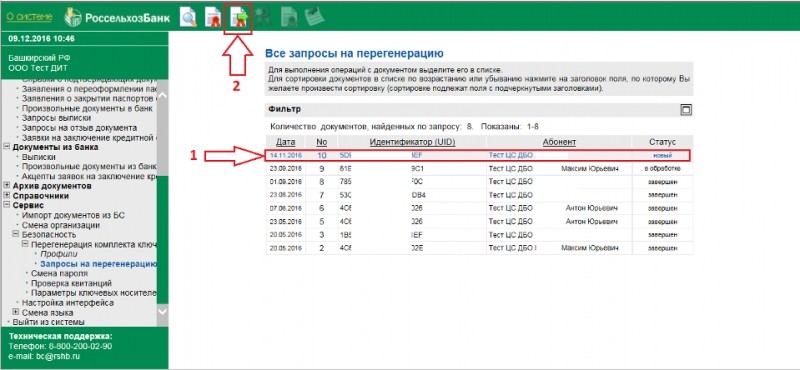Viewport: 800px width, 370px height.
Task: Open Выписки under Документы из банка
Action: click(39, 157)
